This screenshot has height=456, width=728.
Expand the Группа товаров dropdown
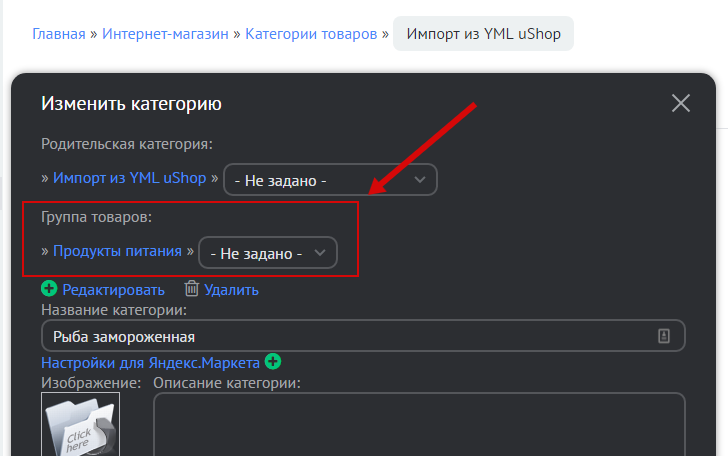(267, 253)
